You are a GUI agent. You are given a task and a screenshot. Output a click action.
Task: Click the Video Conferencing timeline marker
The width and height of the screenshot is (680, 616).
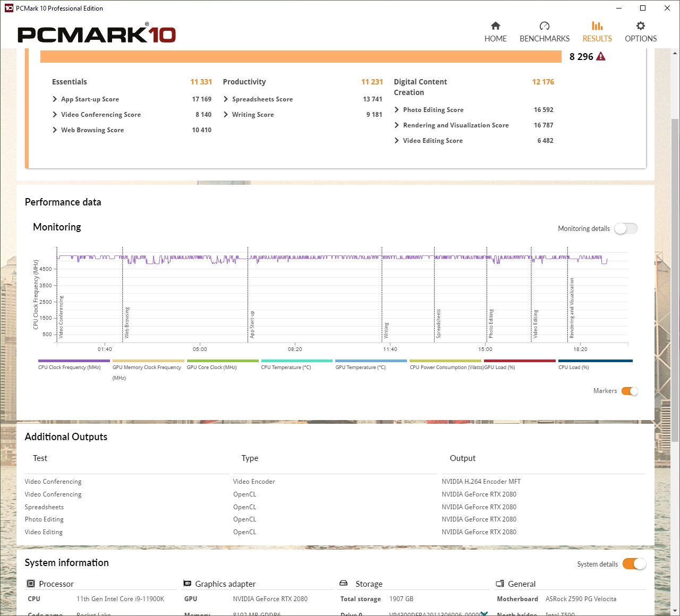click(x=61, y=317)
